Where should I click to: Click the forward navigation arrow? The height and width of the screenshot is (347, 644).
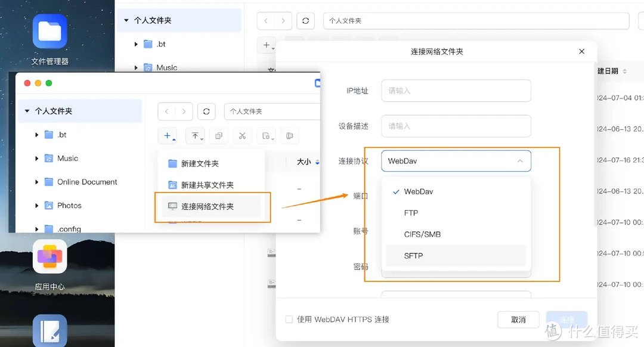point(182,111)
